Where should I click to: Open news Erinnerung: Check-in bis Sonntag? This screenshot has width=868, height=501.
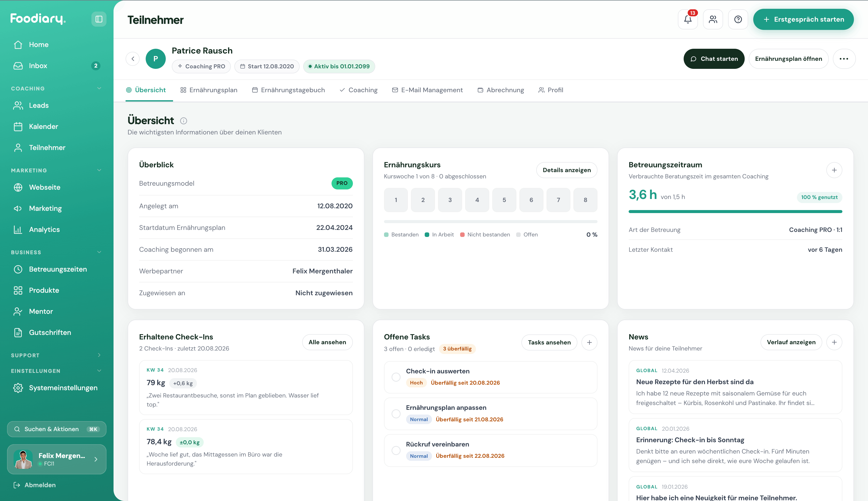point(735,445)
